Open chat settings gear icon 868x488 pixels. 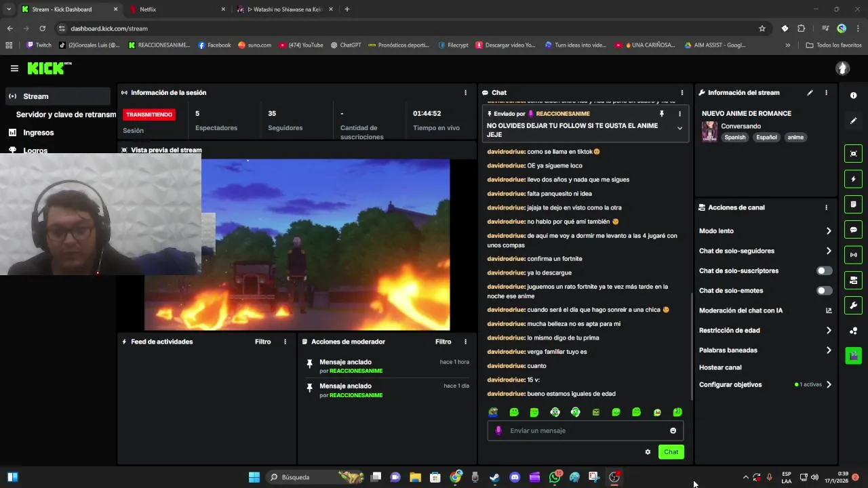[648, 452]
